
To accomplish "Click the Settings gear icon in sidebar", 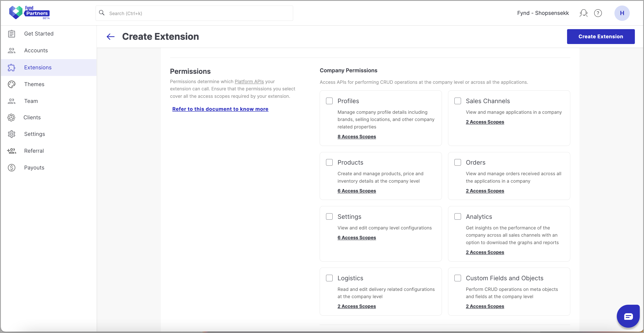I will point(11,134).
